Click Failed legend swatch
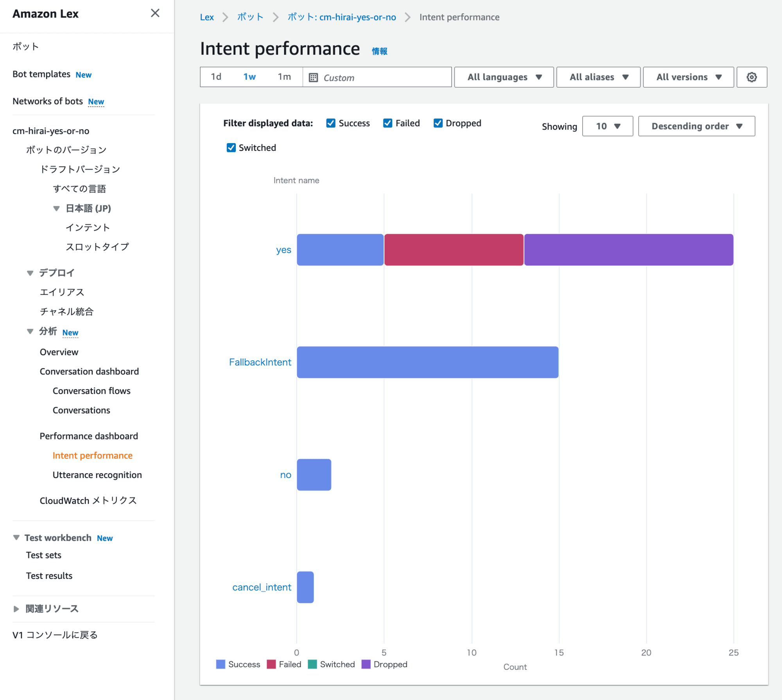Viewport: 782px width, 700px height. click(x=271, y=664)
